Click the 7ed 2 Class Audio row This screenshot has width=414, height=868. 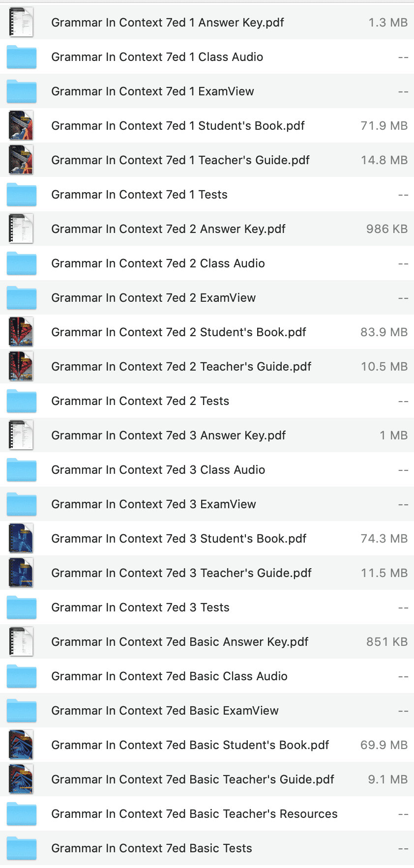pyautogui.click(x=158, y=263)
